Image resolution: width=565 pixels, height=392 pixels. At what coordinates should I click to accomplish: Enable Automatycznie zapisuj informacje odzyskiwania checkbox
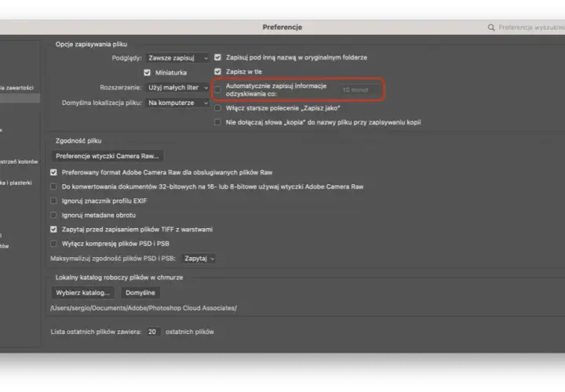coord(217,89)
